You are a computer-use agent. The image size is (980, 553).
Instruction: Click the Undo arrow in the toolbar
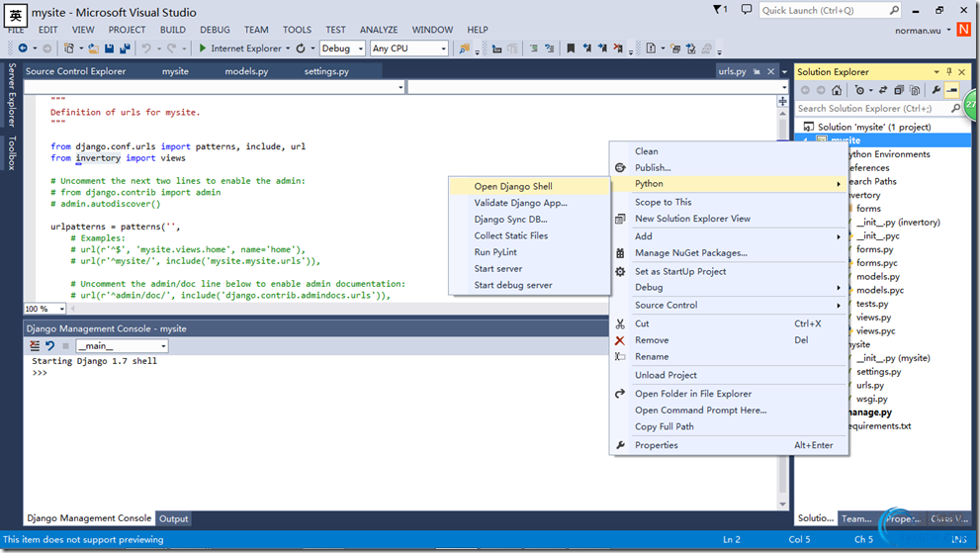pyautogui.click(x=146, y=48)
